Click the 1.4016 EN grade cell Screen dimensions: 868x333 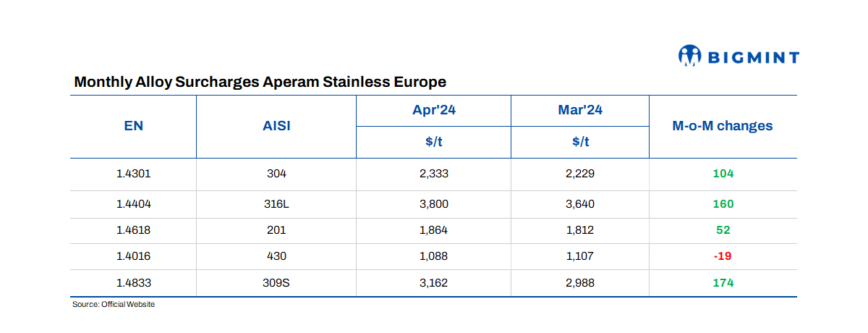pyautogui.click(x=133, y=256)
